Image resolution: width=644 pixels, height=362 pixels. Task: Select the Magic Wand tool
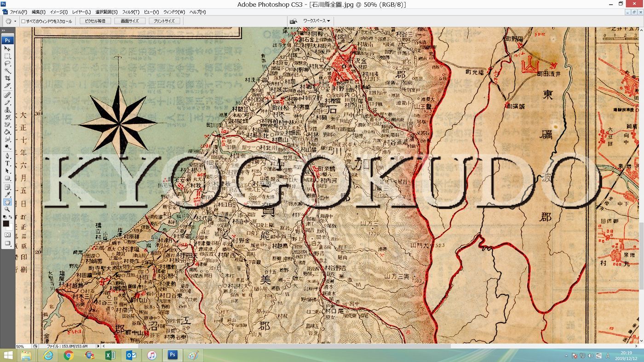(7, 71)
